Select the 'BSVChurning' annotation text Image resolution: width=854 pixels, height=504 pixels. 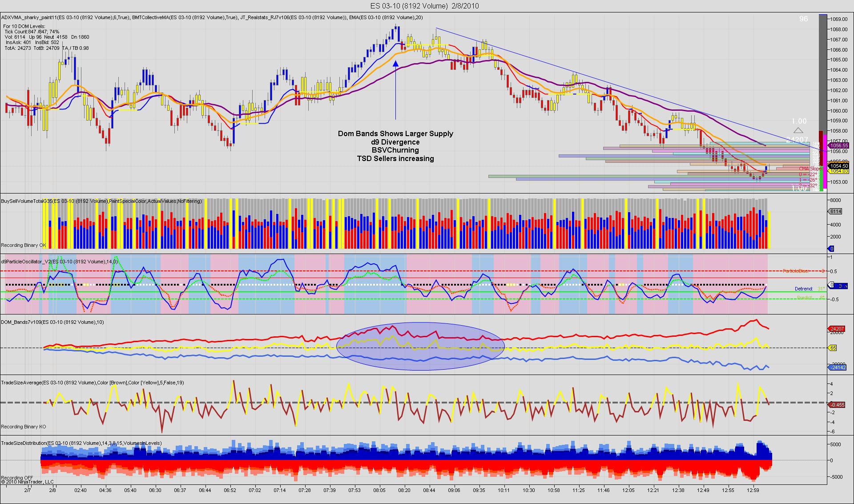(x=395, y=150)
